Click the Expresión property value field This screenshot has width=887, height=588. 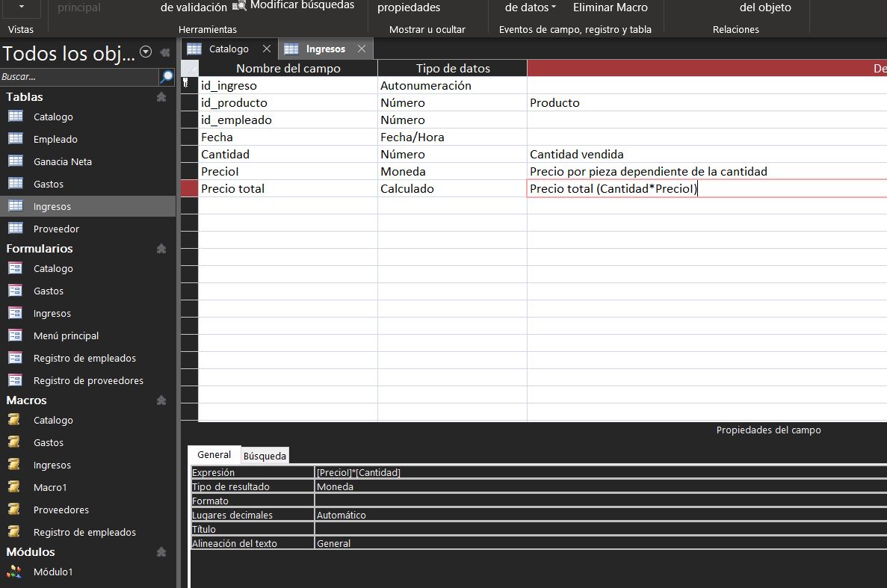click(601, 472)
